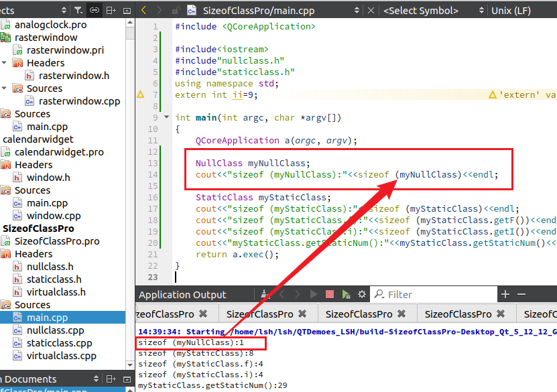
Task: Maximize the Projects pane
Action: point(127,11)
